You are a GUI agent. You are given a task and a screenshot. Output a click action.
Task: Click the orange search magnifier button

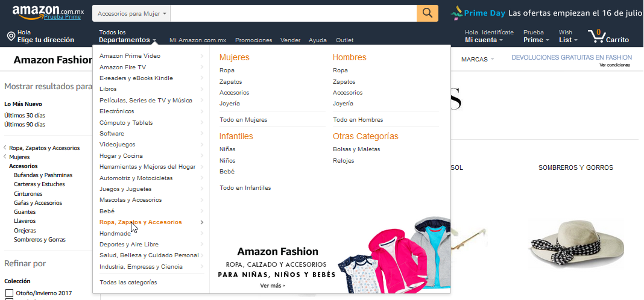click(427, 13)
